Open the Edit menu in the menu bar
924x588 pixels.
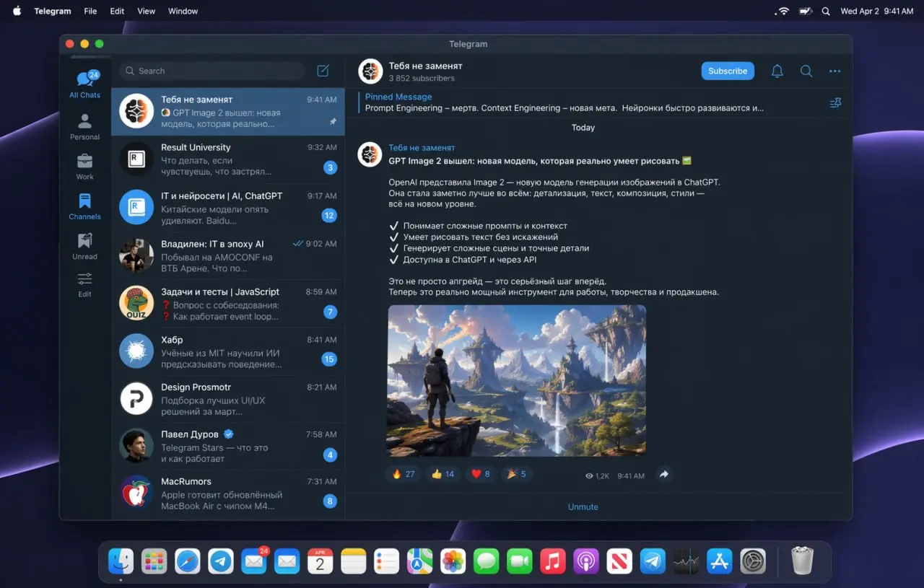117,11
